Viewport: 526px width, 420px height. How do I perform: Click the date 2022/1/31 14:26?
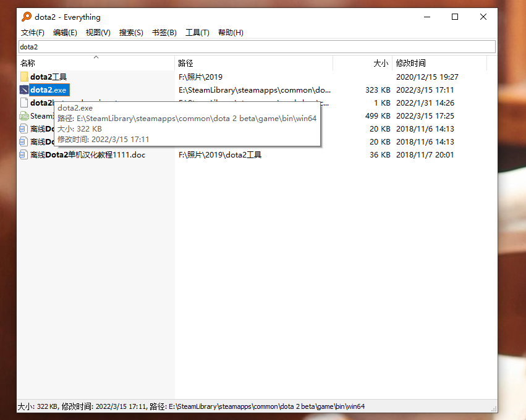click(425, 103)
